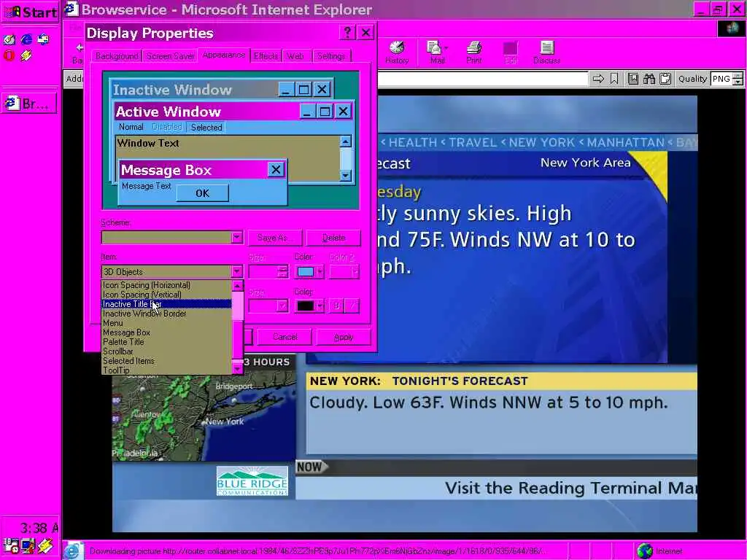Click the Help question mark in Display Properties
The image size is (747, 560).
coord(347,32)
